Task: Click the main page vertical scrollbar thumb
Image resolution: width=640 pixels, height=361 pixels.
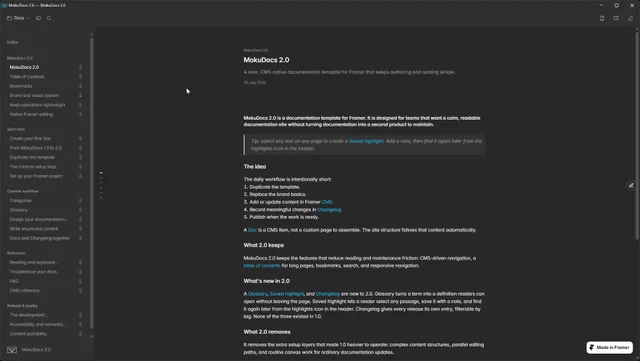Action: click(x=637, y=136)
